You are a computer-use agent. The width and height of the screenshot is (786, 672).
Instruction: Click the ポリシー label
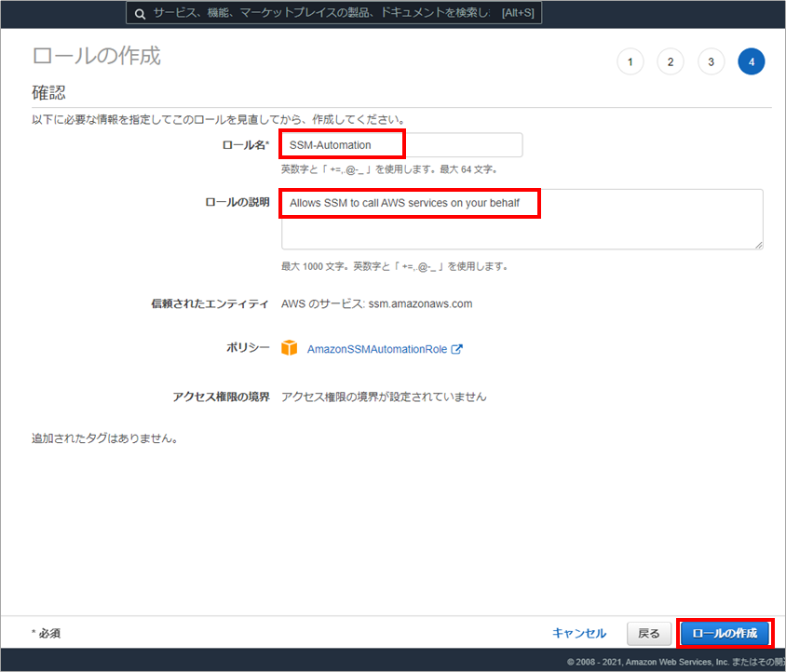point(248,348)
